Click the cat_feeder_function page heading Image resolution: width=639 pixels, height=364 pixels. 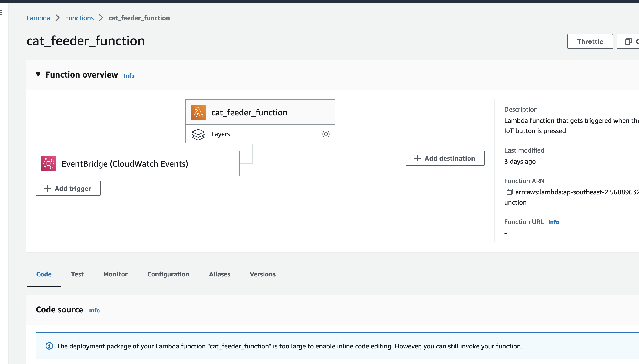coord(86,41)
